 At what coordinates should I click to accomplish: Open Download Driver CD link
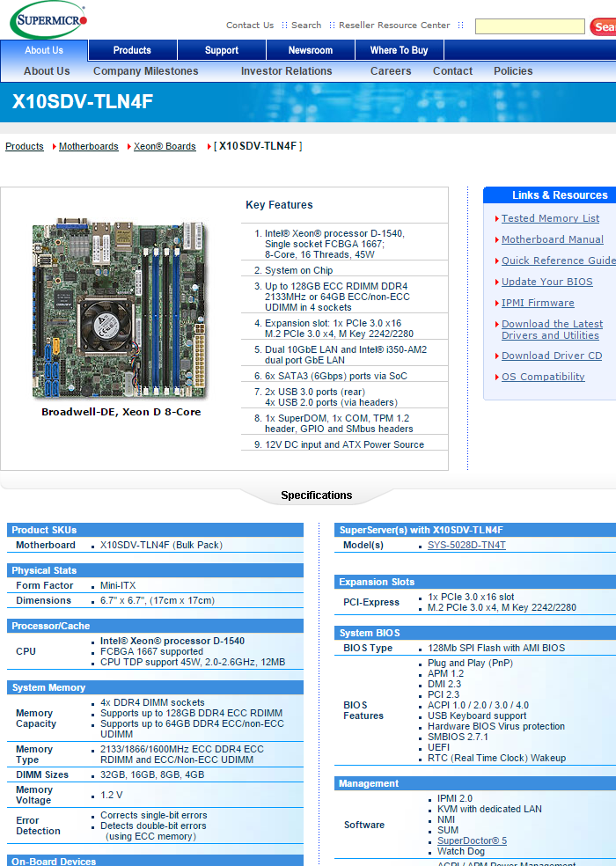(x=552, y=356)
